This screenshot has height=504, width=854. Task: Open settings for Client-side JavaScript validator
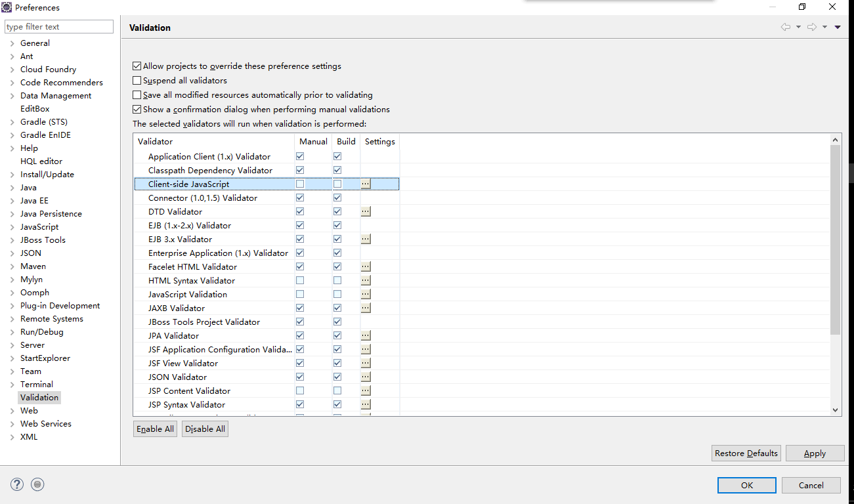[x=366, y=184]
